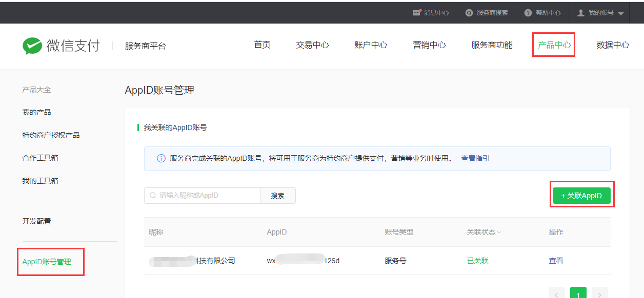Switch to 服务商功能 tab

(492, 45)
